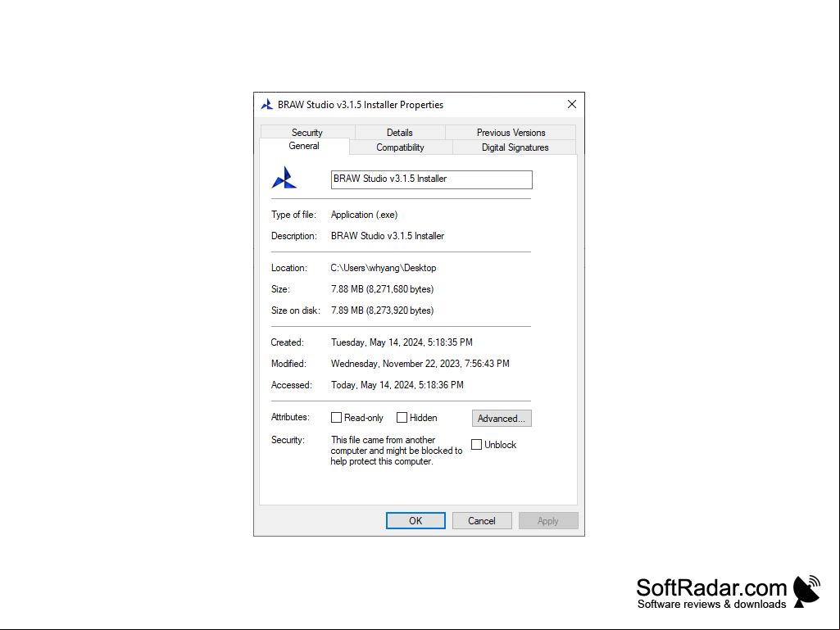
Task: Switch to the Security tab
Action: pyautogui.click(x=307, y=133)
